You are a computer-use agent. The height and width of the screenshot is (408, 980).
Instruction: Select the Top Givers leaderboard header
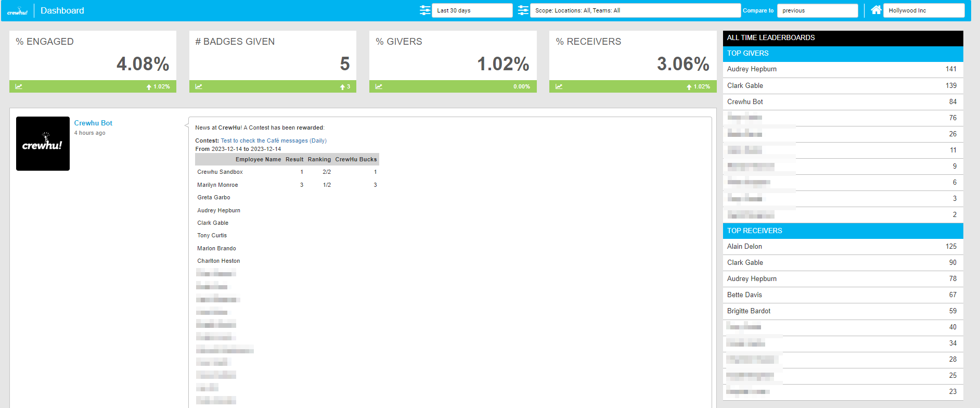tap(843, 54)
